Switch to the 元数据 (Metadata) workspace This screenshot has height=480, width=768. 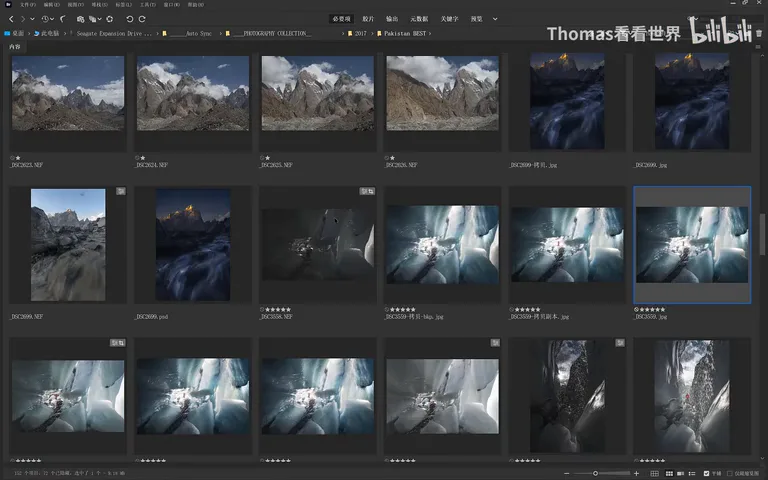[x=419, y=19]
